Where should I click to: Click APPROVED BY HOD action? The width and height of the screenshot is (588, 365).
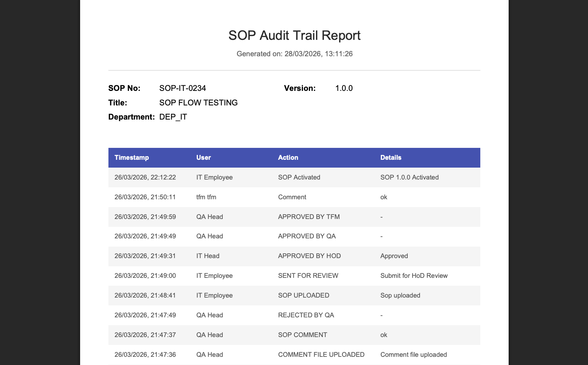tap(309, 256)
